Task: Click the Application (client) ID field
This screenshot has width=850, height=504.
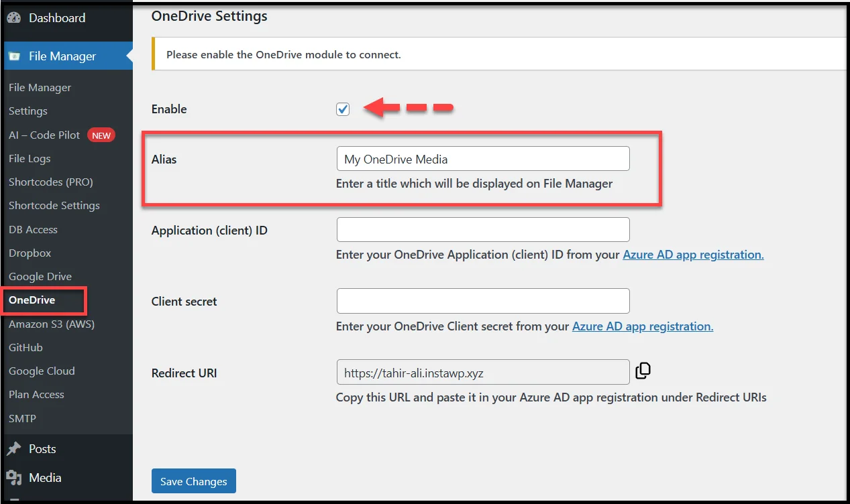Action: click(x=482, y=229)
